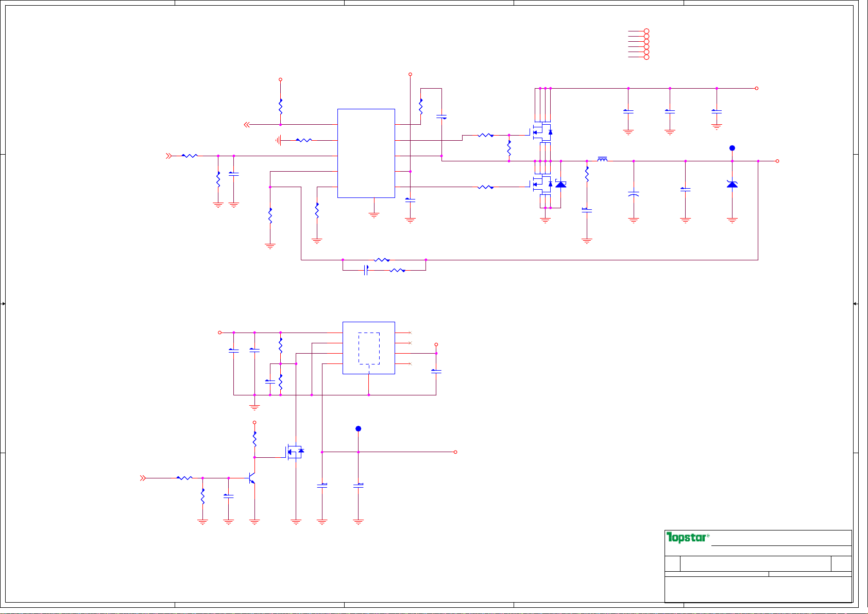Click the blue test point in lower circuit
This screenshot has width=868, height=614.
[359, 428]
